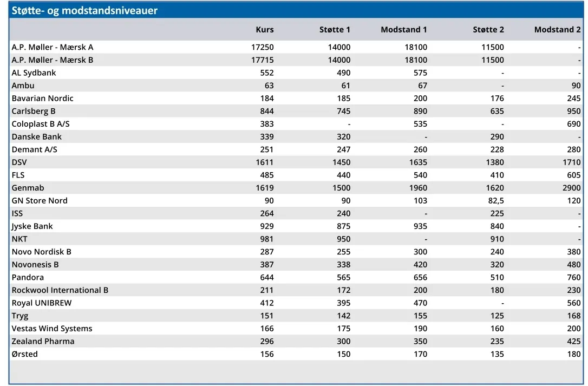Click the Carlsberg B name
The image size is (588, 386).
[34, 111]
